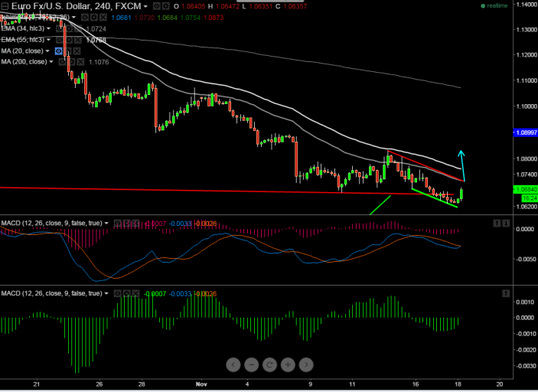Click the lower MACD (12, 26, close, 9) label

51,293
